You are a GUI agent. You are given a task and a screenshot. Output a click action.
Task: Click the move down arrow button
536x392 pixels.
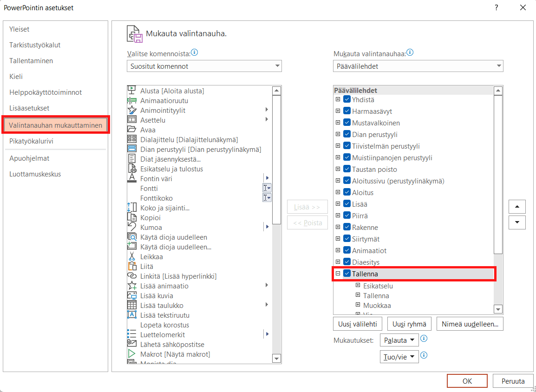click(517, 222)
